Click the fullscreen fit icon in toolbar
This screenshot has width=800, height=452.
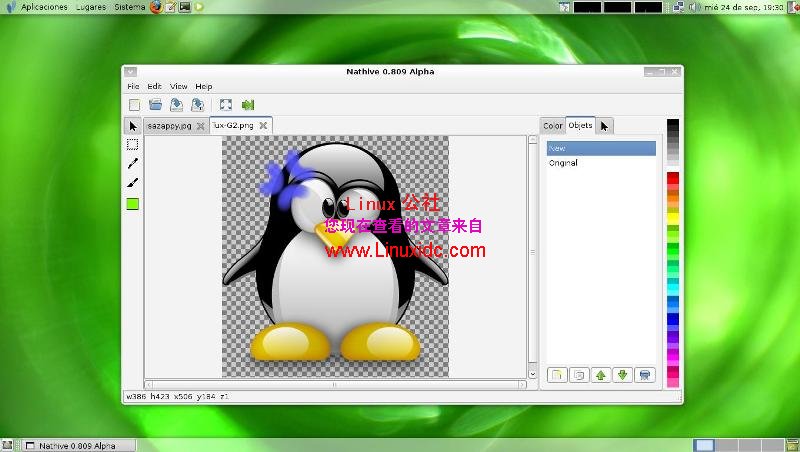[x=226, y=105]
